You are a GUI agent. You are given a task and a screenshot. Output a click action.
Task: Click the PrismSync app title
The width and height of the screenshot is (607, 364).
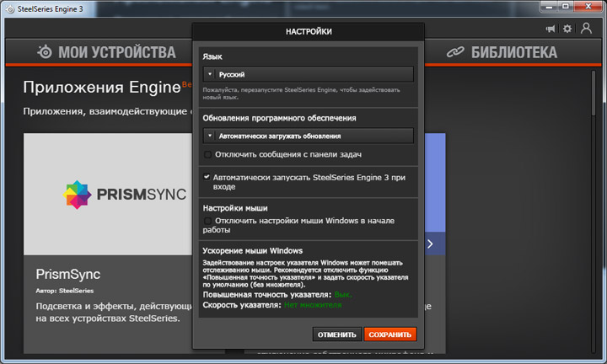coord(68,274)
